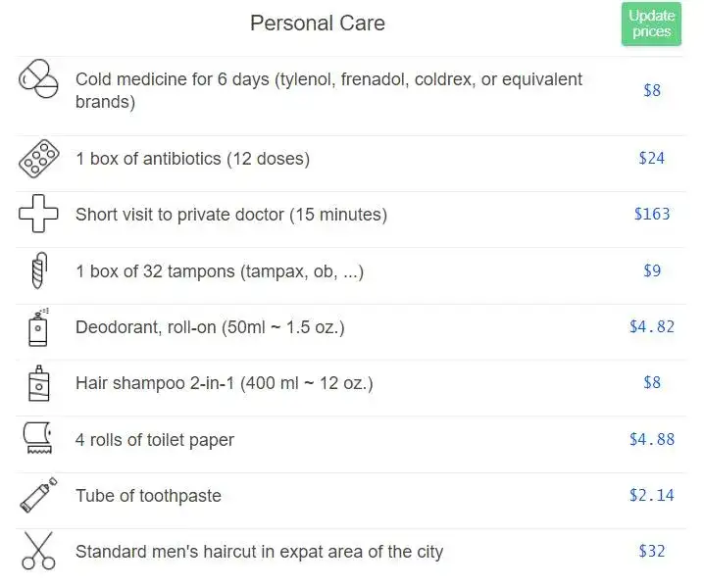Click the antibiotics blister pack icon
The height and width of the screenshot is (588, 704).
click(x=38, y=159)
